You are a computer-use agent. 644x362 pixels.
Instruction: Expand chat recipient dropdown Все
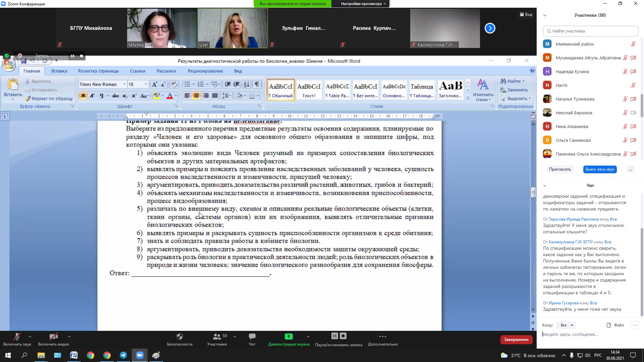pyautogui.click(x=566, y=325)
